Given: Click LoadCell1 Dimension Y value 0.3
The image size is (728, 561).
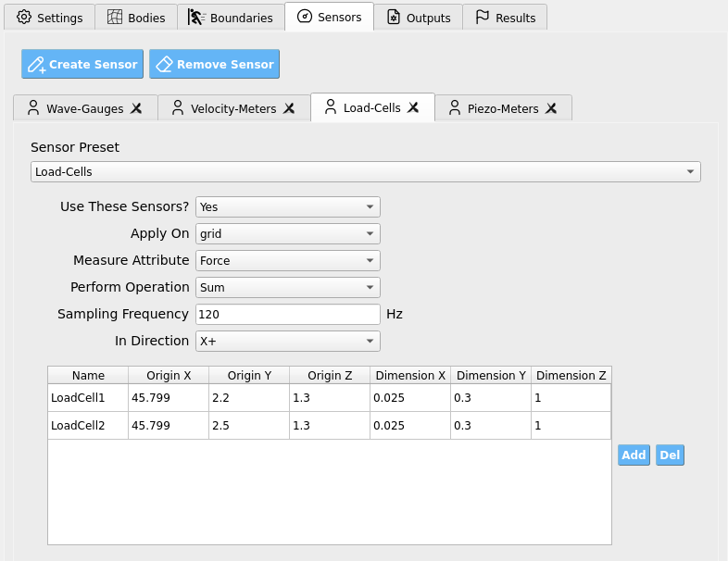Looking at the screenshot, I should click(491, 398).
